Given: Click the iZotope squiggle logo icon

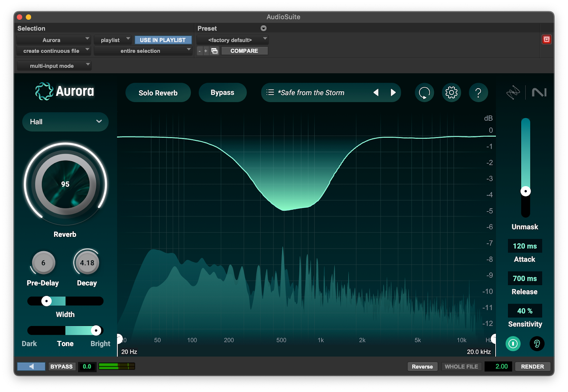Looking at the screenshot, I should click(x=513, y=93).
